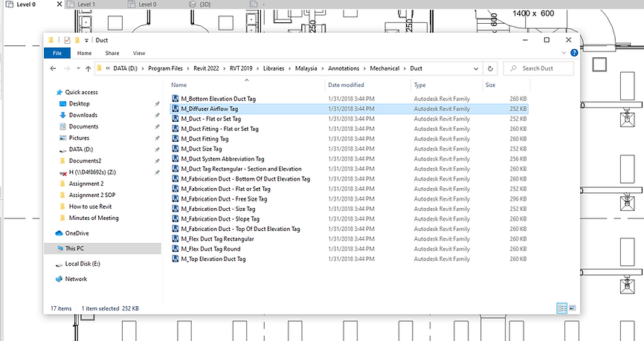Sort files by Date modified column
644x341 pixels.
[346, 85]
